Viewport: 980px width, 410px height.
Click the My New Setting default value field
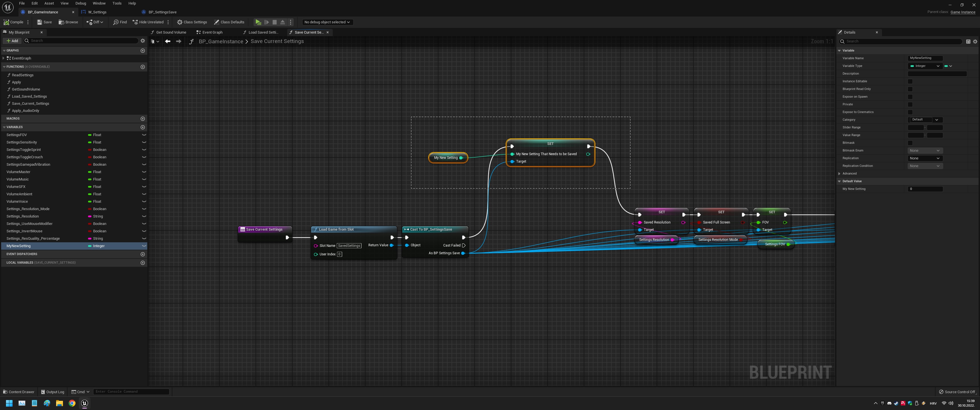tap(925, 189)
